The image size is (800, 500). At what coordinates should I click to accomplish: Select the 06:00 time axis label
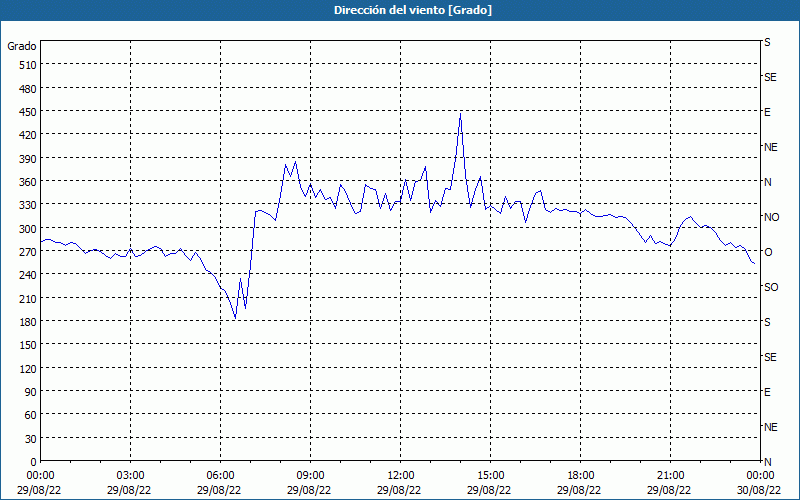(x=220, y=476)
